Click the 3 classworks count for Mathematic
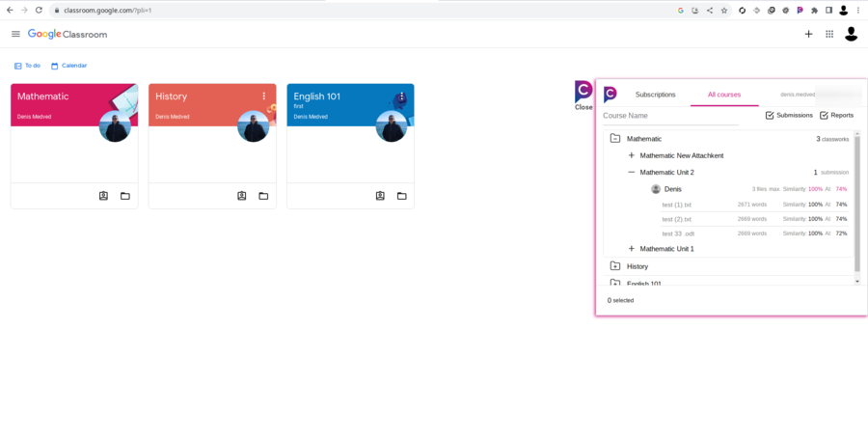 coord(832,139)
